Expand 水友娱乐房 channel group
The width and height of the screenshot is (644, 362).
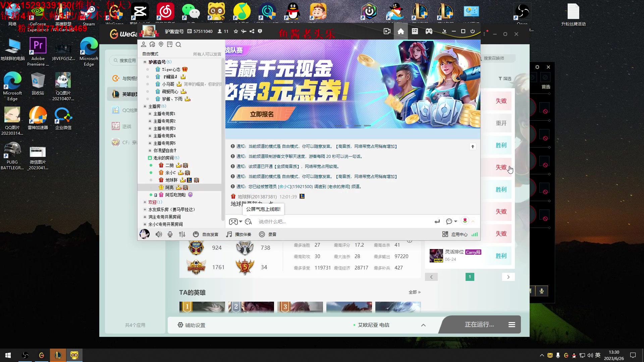[x=145, y=209]
